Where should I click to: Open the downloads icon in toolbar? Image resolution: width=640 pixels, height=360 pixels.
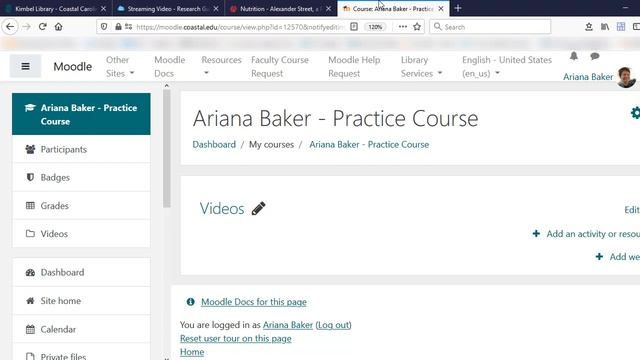589,27
